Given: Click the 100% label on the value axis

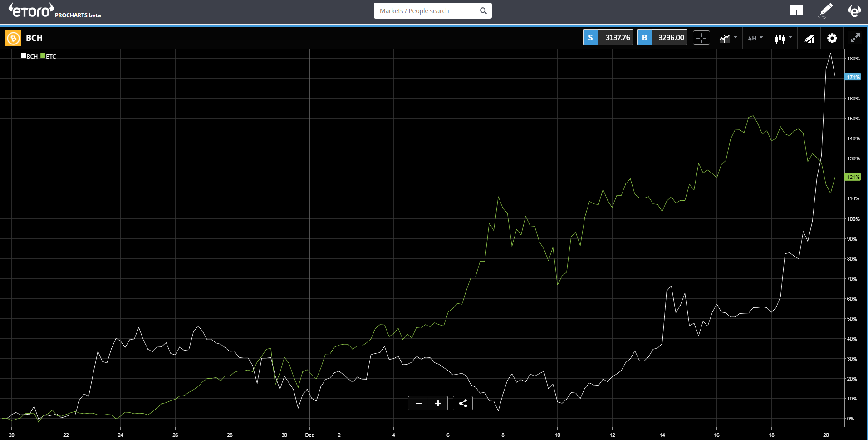Looking at the screenshot, I should (x=853, y=219).
